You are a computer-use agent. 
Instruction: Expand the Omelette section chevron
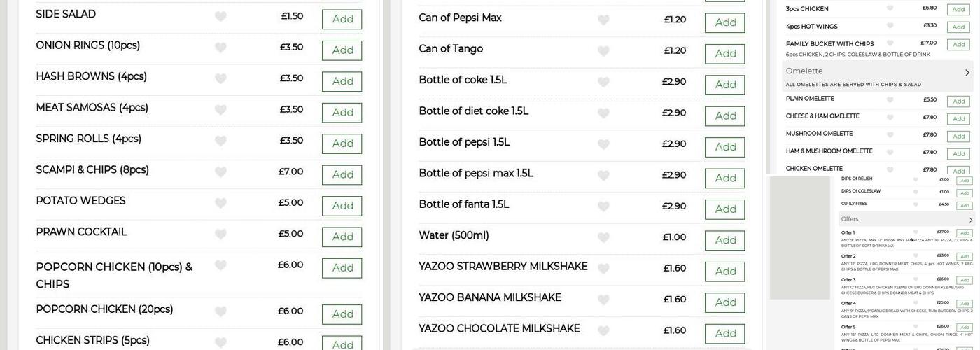tap(967, 72)
